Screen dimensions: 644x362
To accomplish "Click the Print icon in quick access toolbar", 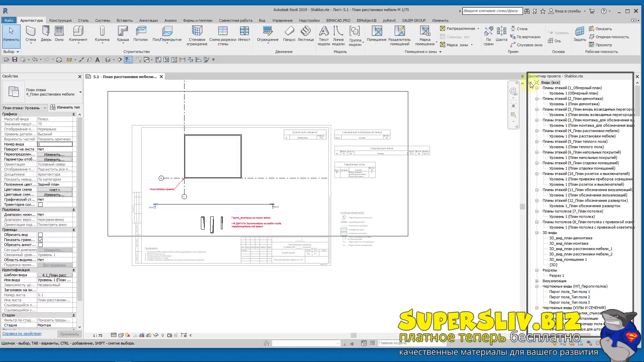I will 59,60.
